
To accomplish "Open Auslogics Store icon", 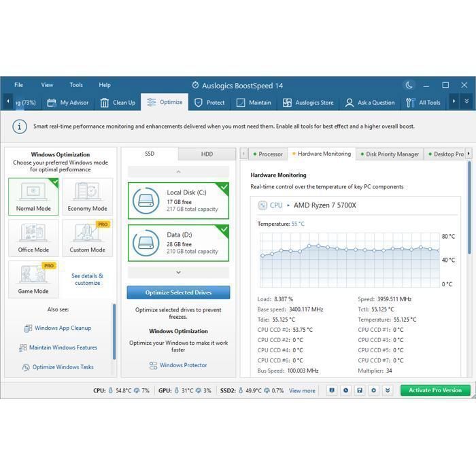I will coord(287,103).
